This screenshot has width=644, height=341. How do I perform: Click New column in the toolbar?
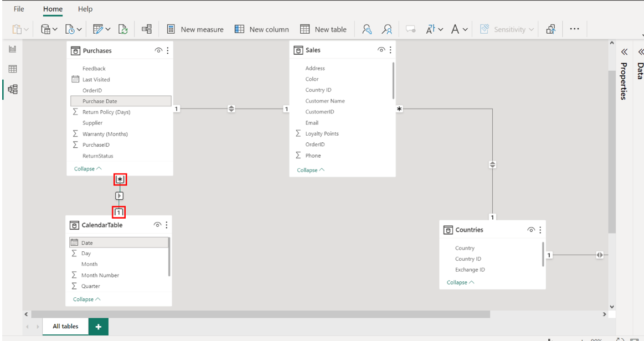262,29
